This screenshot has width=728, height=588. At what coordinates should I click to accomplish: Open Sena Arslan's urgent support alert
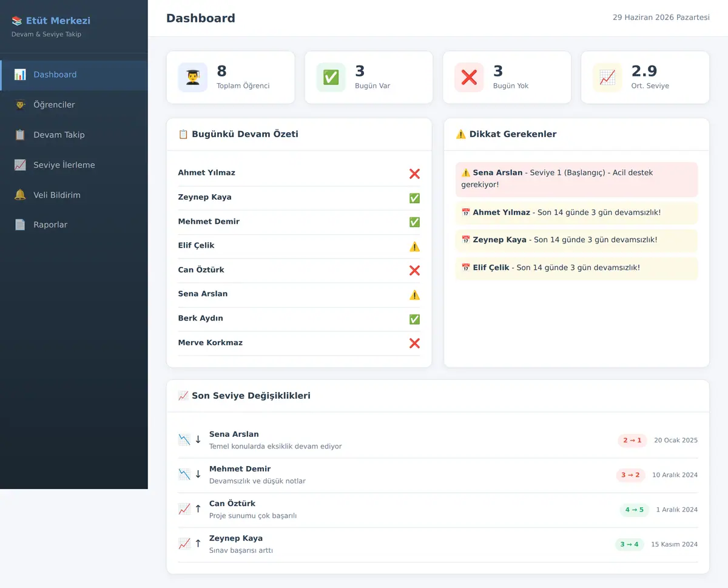576,179
